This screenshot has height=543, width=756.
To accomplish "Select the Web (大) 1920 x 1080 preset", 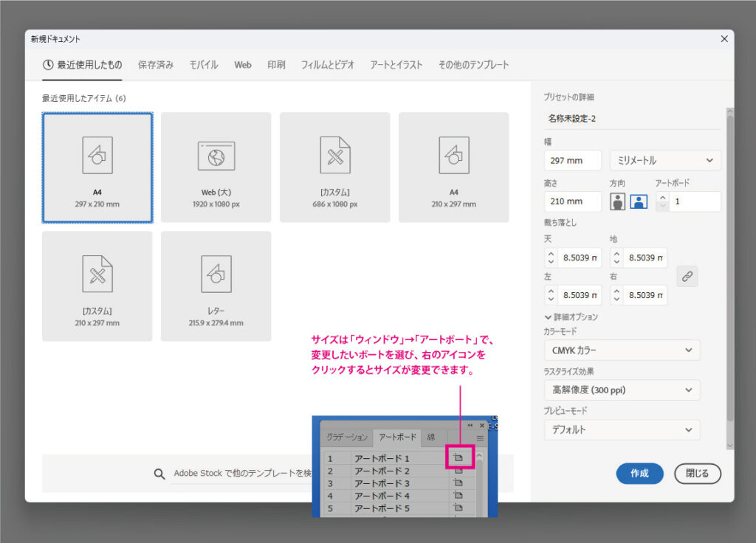I will 216,167.
